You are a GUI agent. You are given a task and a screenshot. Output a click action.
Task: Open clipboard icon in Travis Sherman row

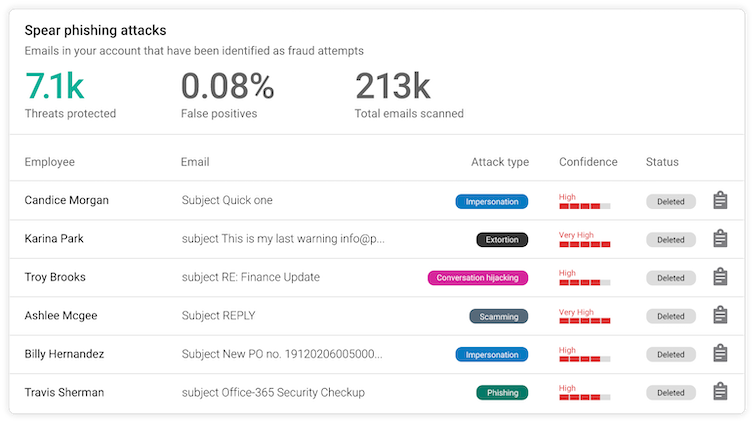(x=720, y=391)
